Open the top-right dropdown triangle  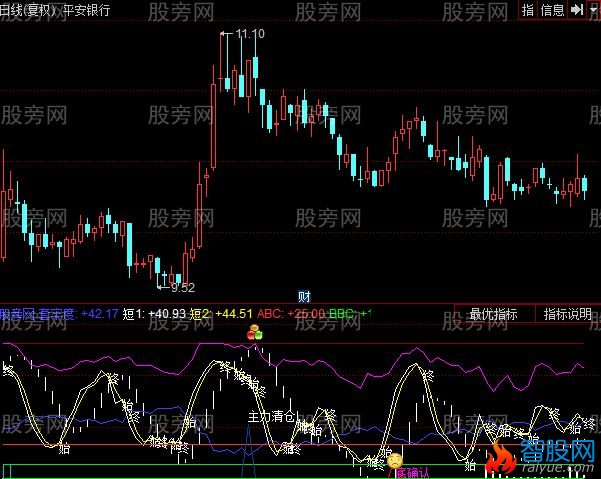[594, 10]
